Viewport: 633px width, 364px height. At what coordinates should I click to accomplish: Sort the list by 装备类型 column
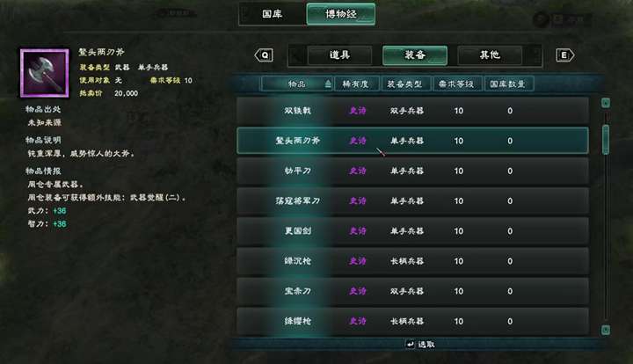coord(405,84)
